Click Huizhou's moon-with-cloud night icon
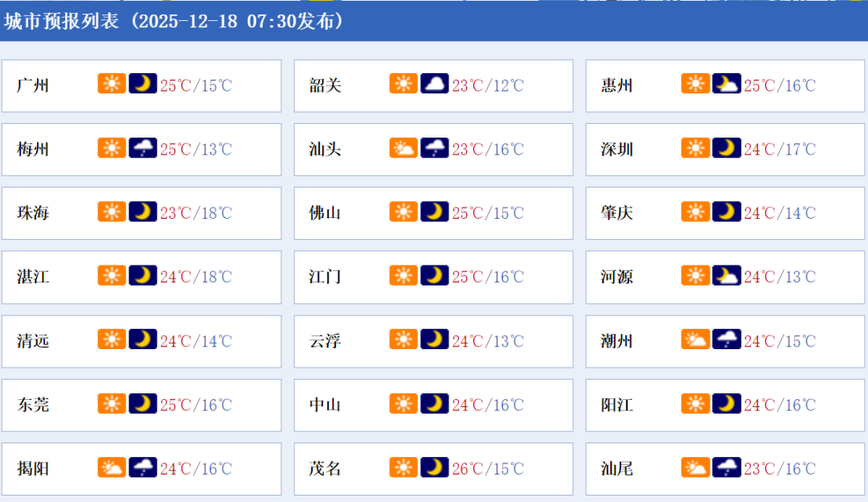 point(726,84)
